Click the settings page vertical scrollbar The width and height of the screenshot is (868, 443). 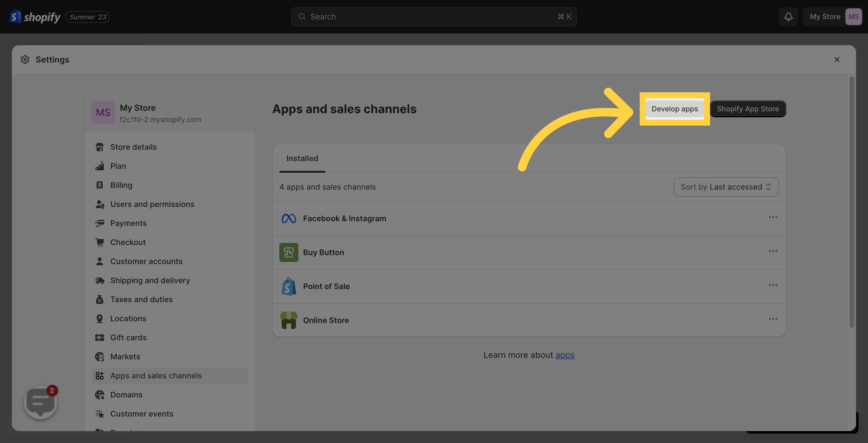pos(851,202)
